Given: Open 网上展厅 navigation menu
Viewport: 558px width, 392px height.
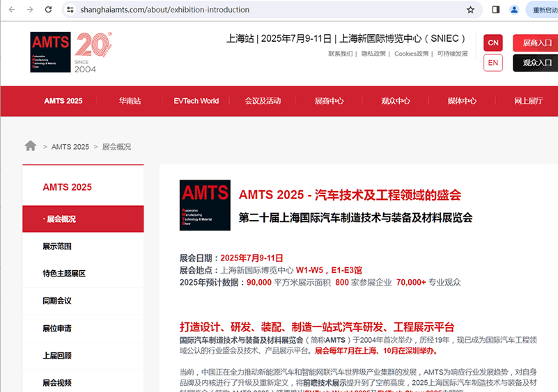Looking at the screenshot, I should tap(529, 101).
